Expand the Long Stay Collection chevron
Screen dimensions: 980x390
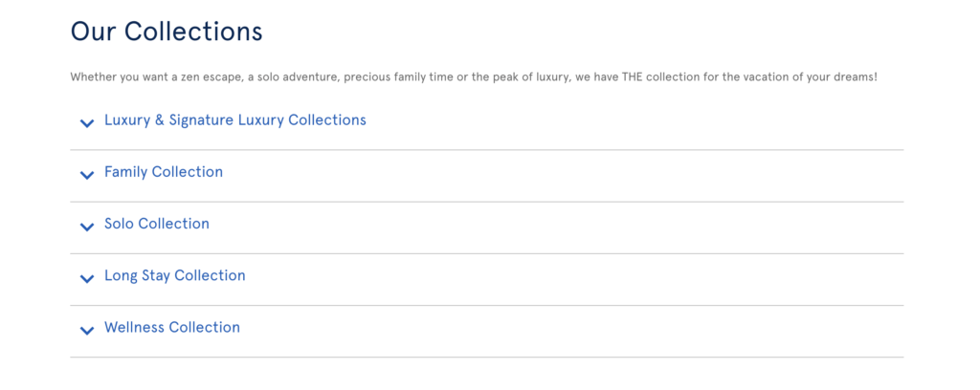(x=86, y=277)
